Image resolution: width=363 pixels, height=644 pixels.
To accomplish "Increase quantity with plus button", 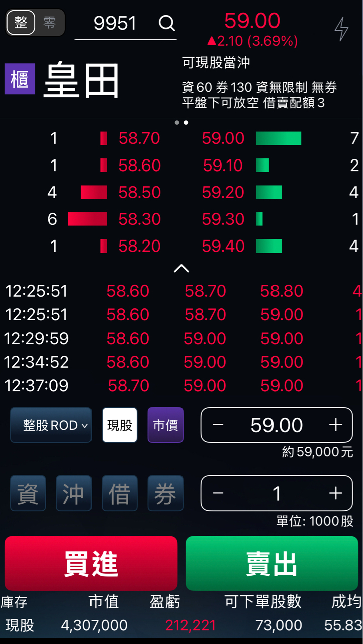I will pyautogui.click(x=335, y=494).
